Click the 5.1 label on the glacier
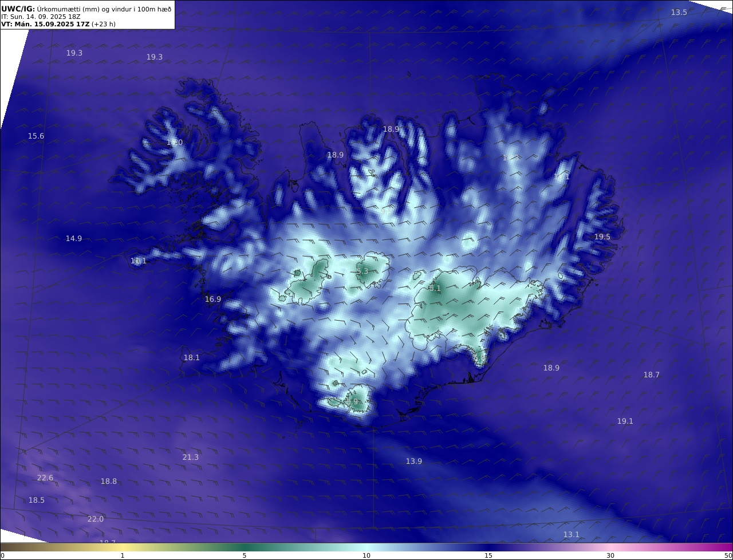Screen dimensions: 733x560 coord(435,289)
